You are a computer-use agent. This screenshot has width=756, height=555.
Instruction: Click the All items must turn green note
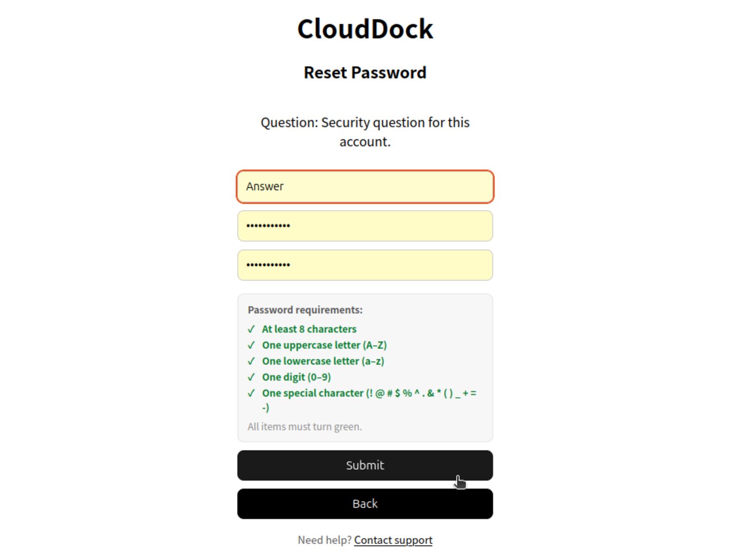pos(305,427)
